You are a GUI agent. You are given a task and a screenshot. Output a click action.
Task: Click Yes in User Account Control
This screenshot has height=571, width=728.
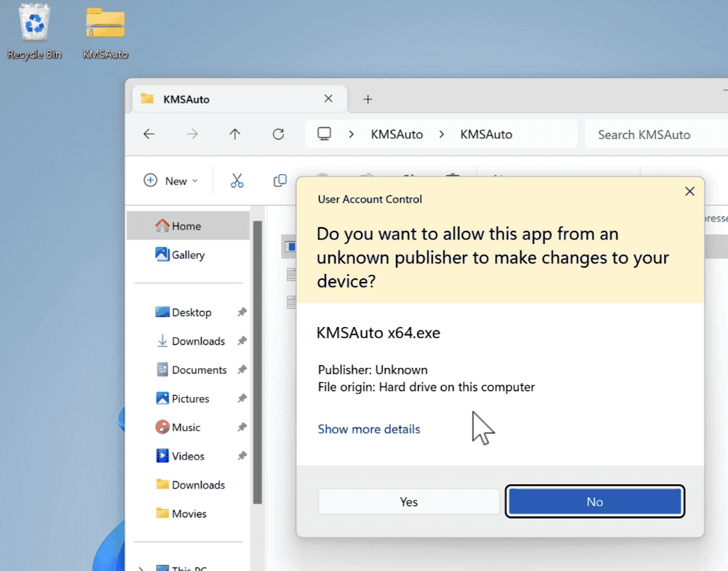(408, 502)
